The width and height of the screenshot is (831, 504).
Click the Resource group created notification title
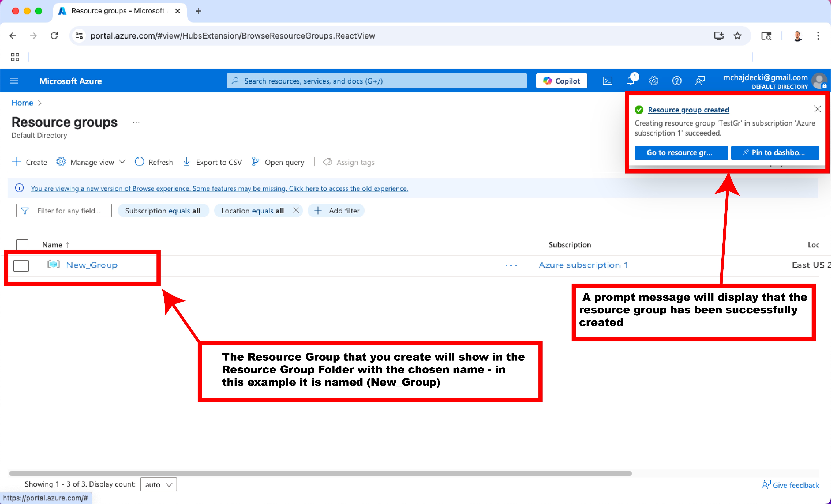[688, 110]
